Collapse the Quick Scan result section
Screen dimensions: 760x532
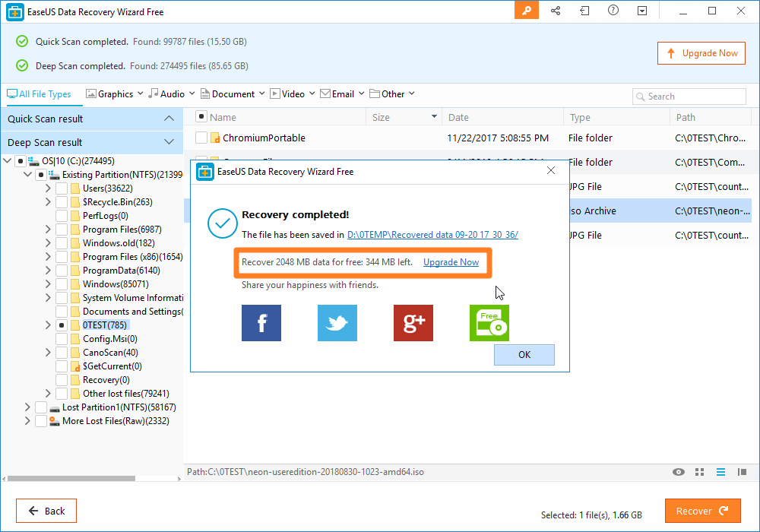coord(169,119)
